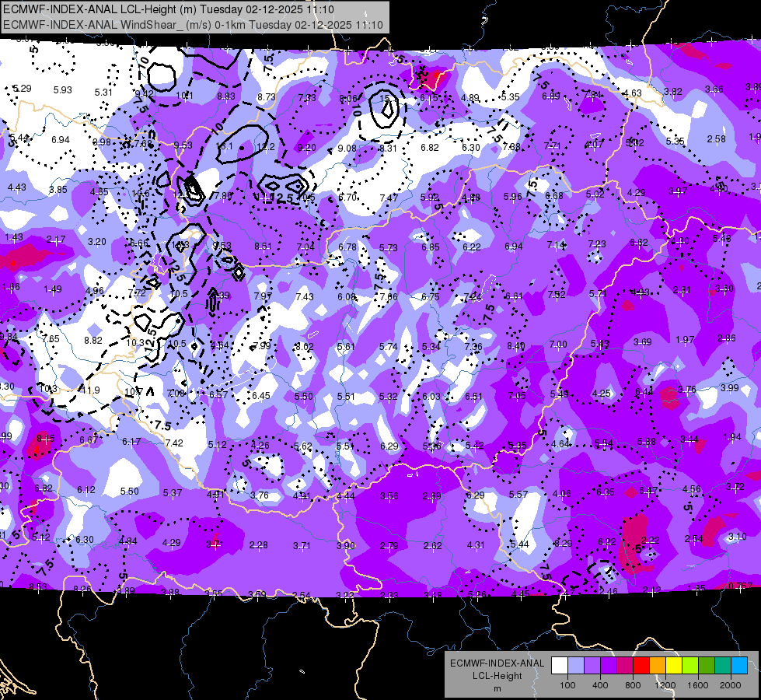Click the wind shear value 2.17

pyautogui.click(x=56, y=240)
